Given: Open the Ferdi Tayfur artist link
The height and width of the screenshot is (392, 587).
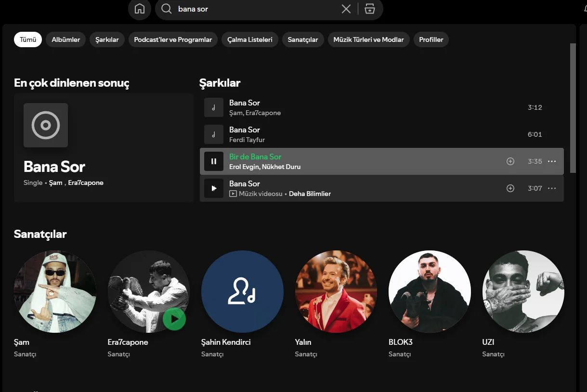Looking at the screenshot, I should (247, 140).
